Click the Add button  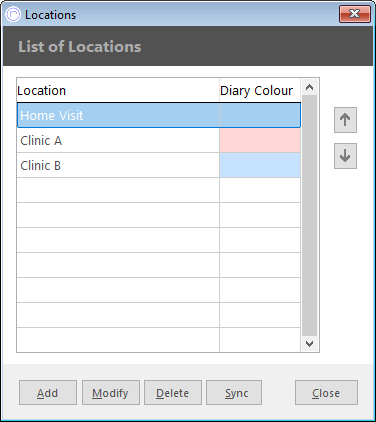point(48,393)
